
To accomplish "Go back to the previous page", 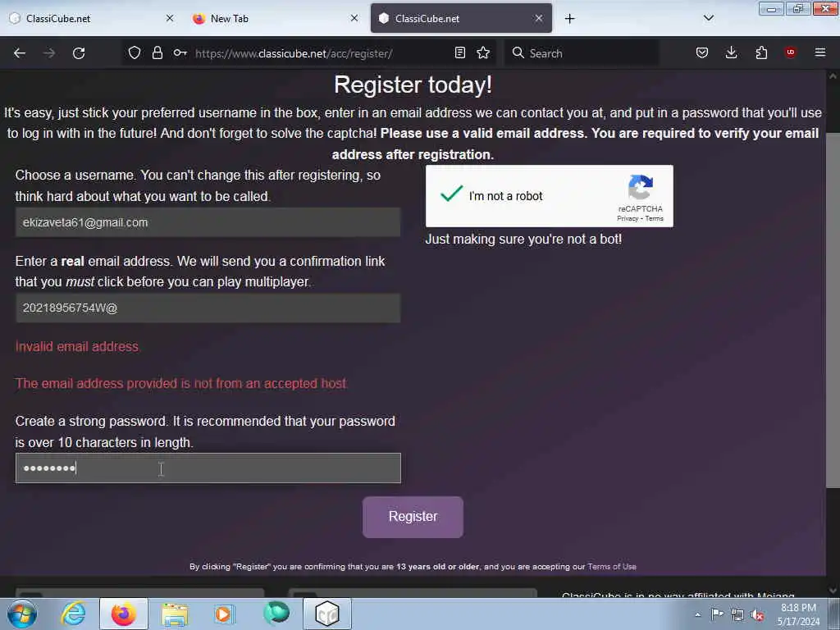I will [x=20, y=53].
